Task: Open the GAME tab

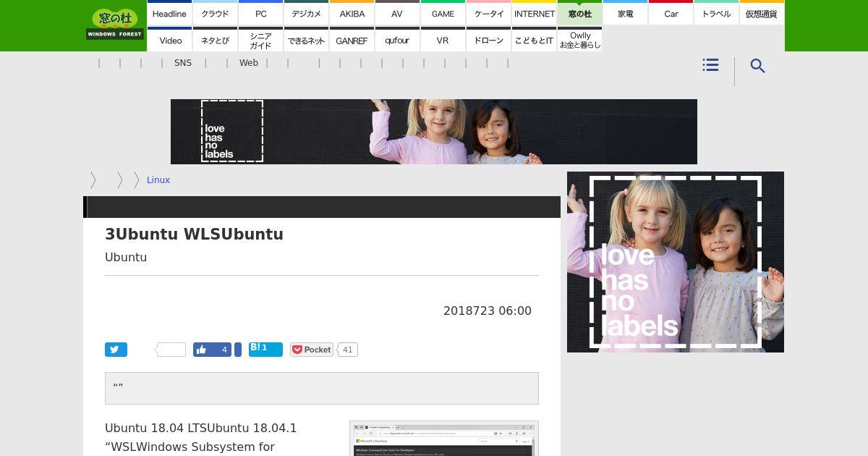Action: [443, 12]
